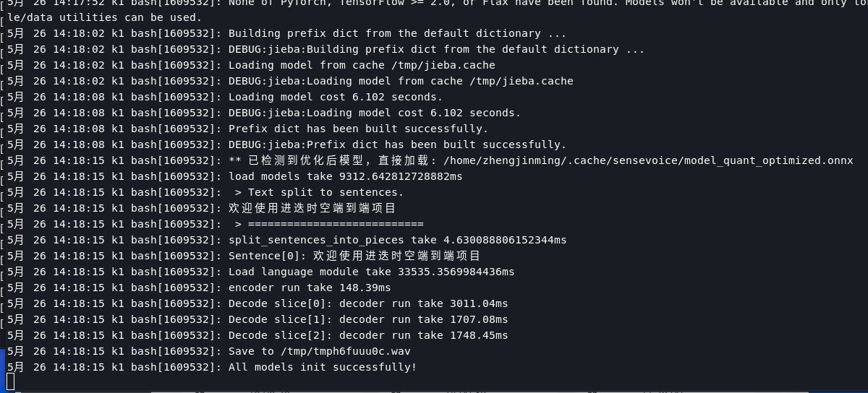Click the "DEBUG:jieba:Loading model cost 6.102 seconds." line
Viewport: 868px width, 393px height.
[x=374, y=113]
